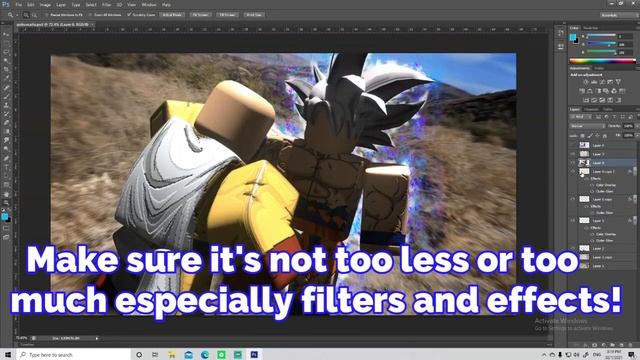Hide Layer 7 with its eye icon
The image size is (640, 360).
pyautogui.click(x=573, y=154)
